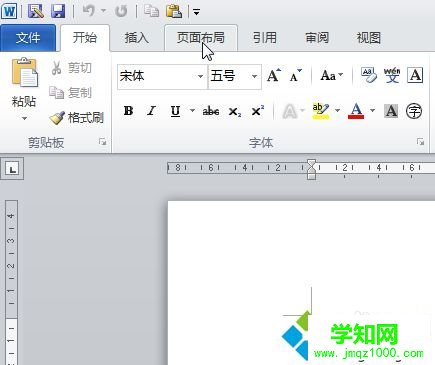Click the wén Phonetic Guide icon
Image resolution: width=435 pixels, height=365 pixels.
pos(392,75)
